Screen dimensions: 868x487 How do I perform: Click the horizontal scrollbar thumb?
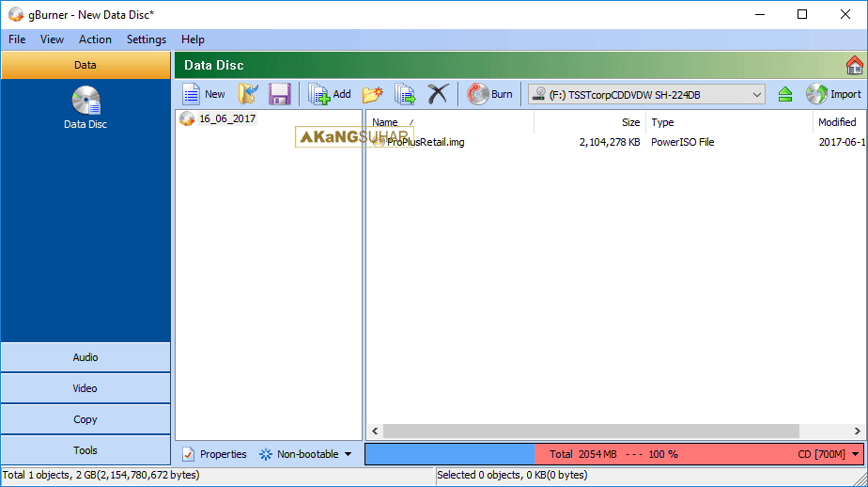point(591,431)
